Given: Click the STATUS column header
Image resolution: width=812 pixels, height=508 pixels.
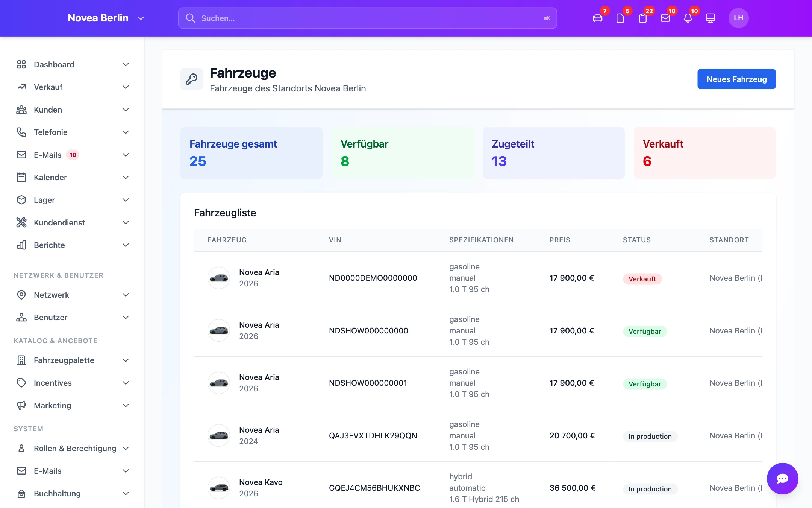Looking at the screenshot, I should 637,240.
